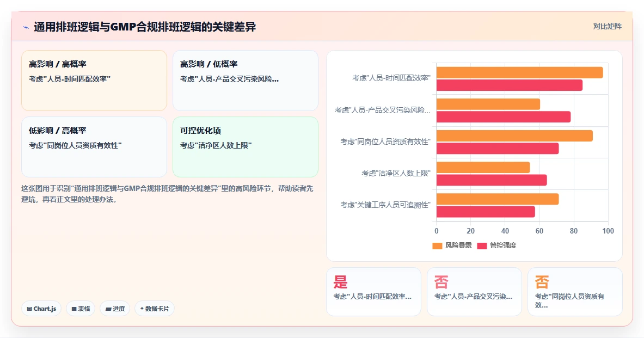Select the 高影响 / 低概率 quadrant card
Image resolution: width=644 pixels, height=338 pixels.
245,81
